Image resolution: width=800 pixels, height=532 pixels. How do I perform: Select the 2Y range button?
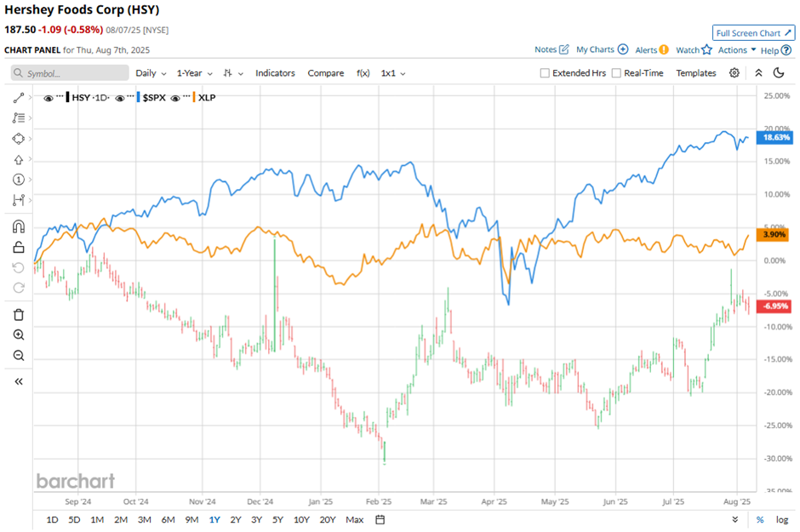pos(235,520)
